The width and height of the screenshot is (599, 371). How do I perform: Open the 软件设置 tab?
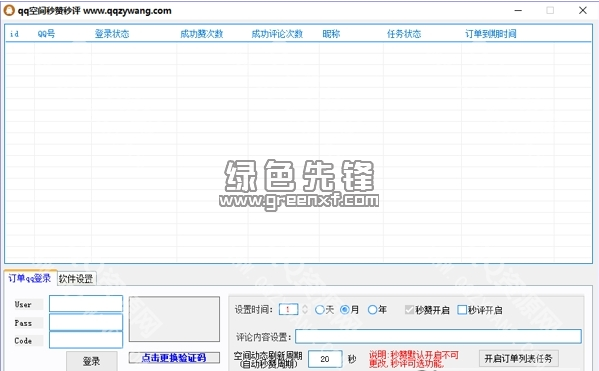(76, 279)
